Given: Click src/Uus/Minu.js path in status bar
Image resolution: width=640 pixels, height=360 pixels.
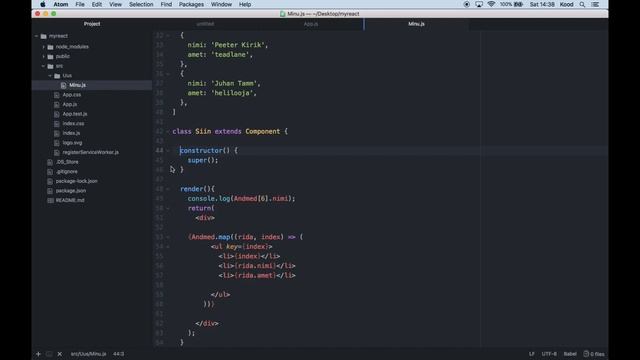Looking at the screenshot, I should point(89,354).
